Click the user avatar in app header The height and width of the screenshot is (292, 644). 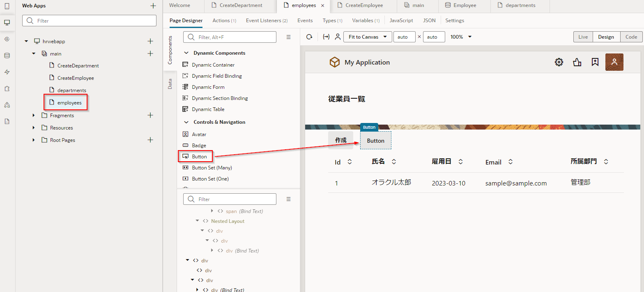(614, 62)
